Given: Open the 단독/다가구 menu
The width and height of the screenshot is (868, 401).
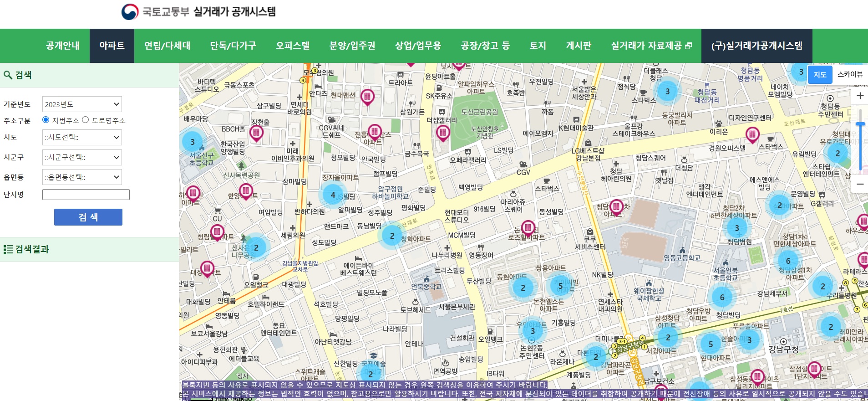Looking at the screenshot, I should [233, 46].
